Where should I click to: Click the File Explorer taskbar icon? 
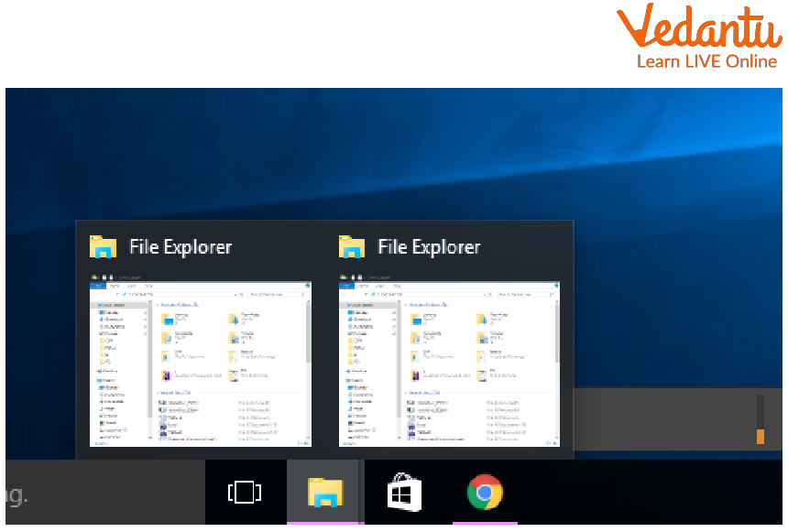pos(324,494)
